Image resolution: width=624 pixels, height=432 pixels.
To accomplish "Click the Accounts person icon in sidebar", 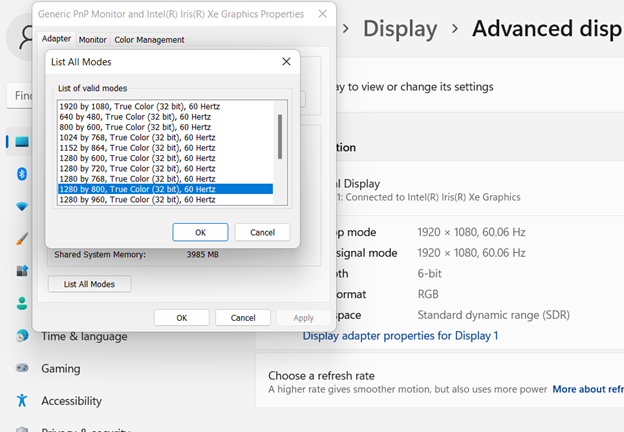I will [21, 303].
